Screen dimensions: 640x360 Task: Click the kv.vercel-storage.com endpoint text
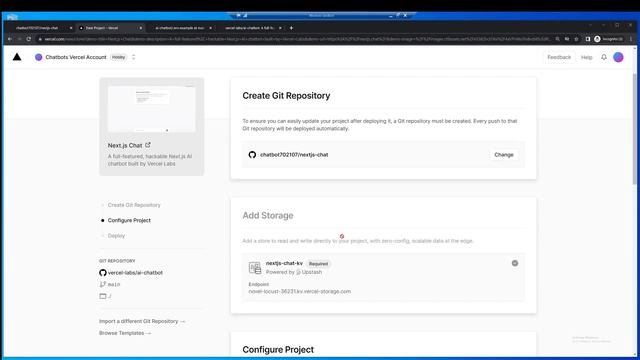tap(300, 291)
